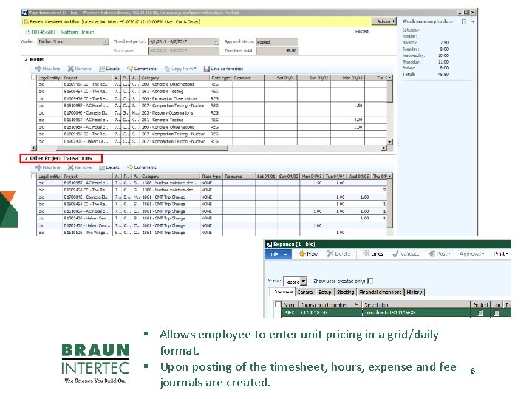
Task: Click New line in the Hours toolbar
Action: coord(48,69)
